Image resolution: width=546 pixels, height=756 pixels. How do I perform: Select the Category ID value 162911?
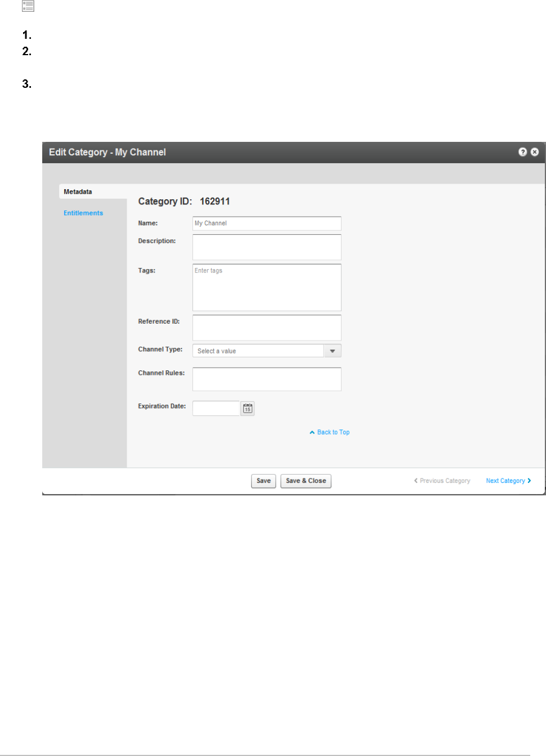tap(214, 202)
